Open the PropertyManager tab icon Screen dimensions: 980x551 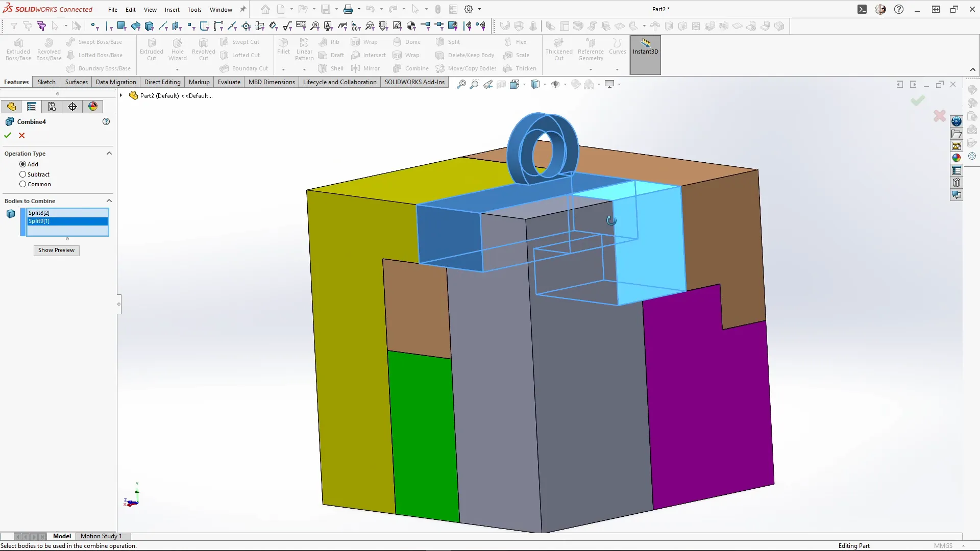pyautogui.click(x=32, y=107)
